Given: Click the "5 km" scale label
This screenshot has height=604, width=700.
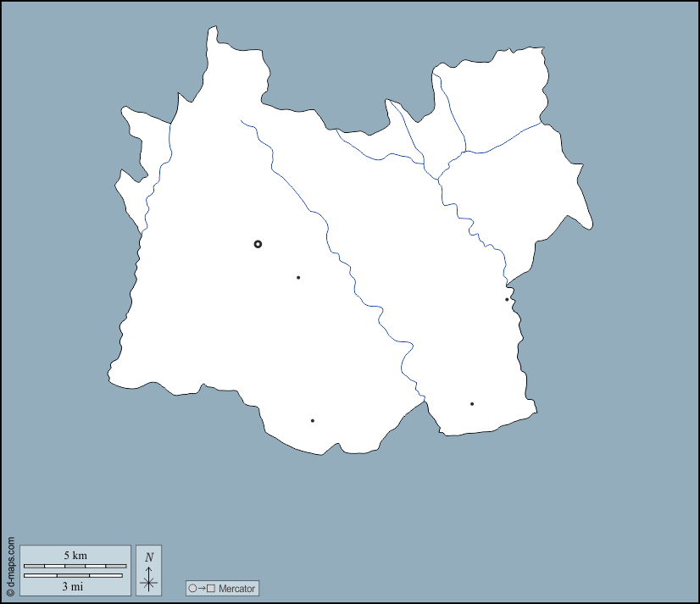Looking at the screenshot, I should tap(75, 556).
